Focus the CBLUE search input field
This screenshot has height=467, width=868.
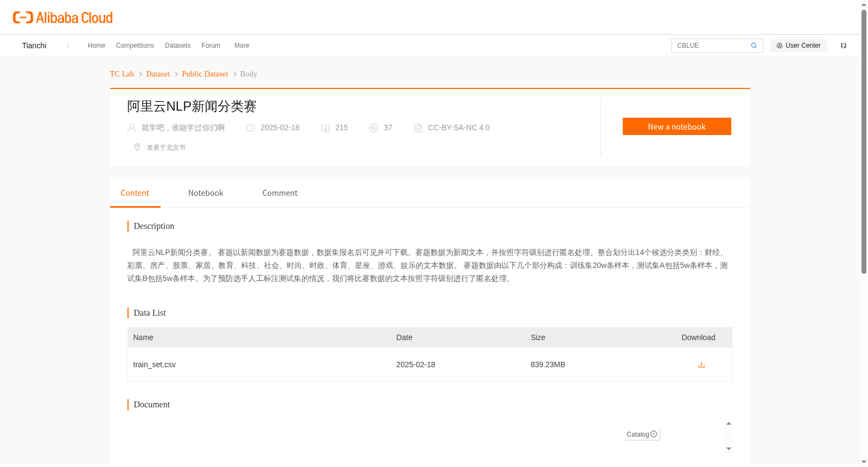(711, 46)
